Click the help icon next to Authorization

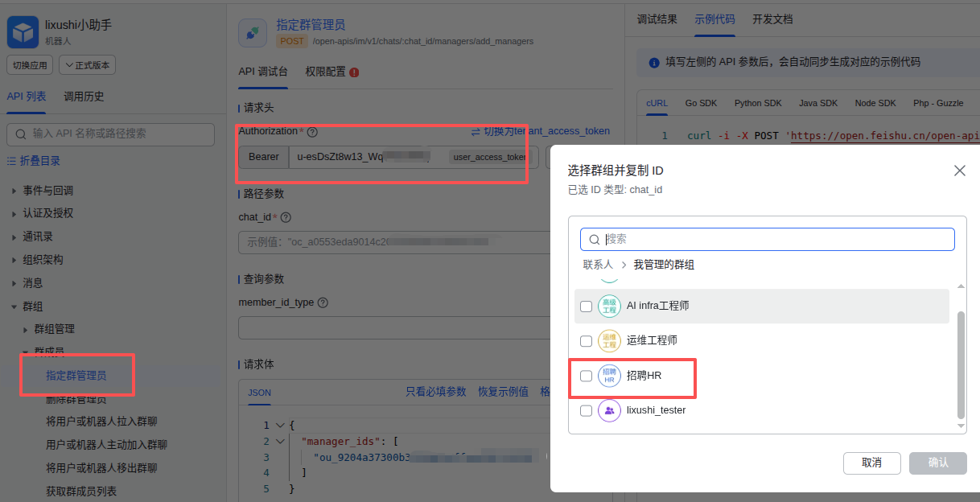(314, 131)
